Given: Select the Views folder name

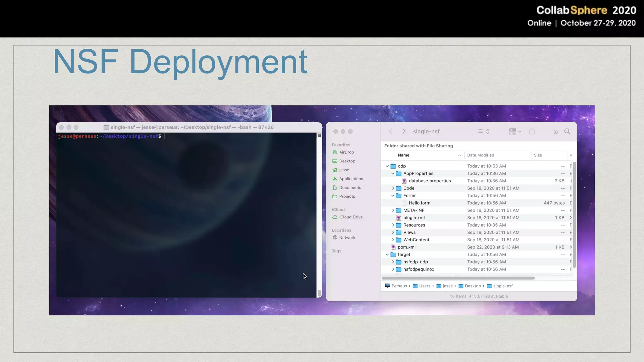Looking at the screenshot, I should 409,232.
